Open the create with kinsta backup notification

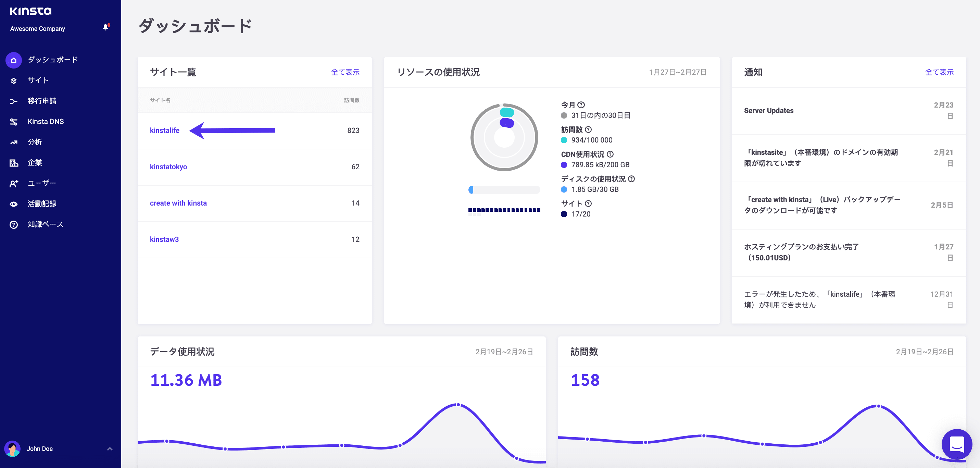[849, 205]
